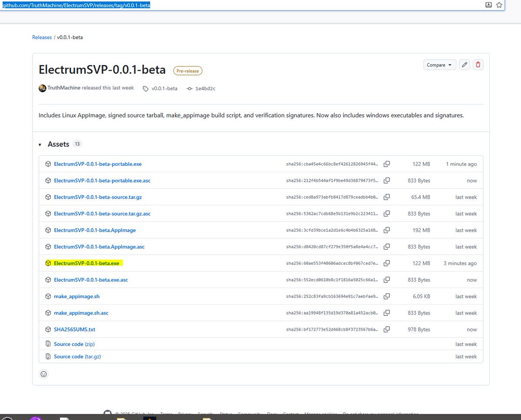521x420 pixels.
Task: Download ElectrumSVP-0.0.1-beta.AppImage
Action: coord(95,230)
